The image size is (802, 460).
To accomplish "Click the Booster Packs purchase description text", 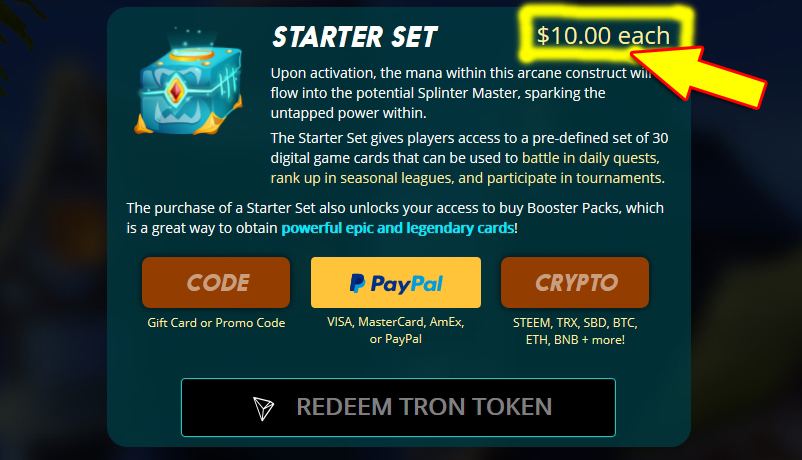I will (x=395, y=218).
